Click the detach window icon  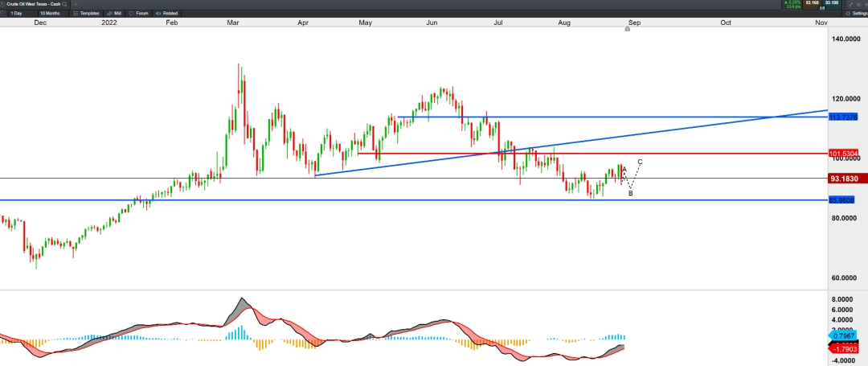(858, 5)
